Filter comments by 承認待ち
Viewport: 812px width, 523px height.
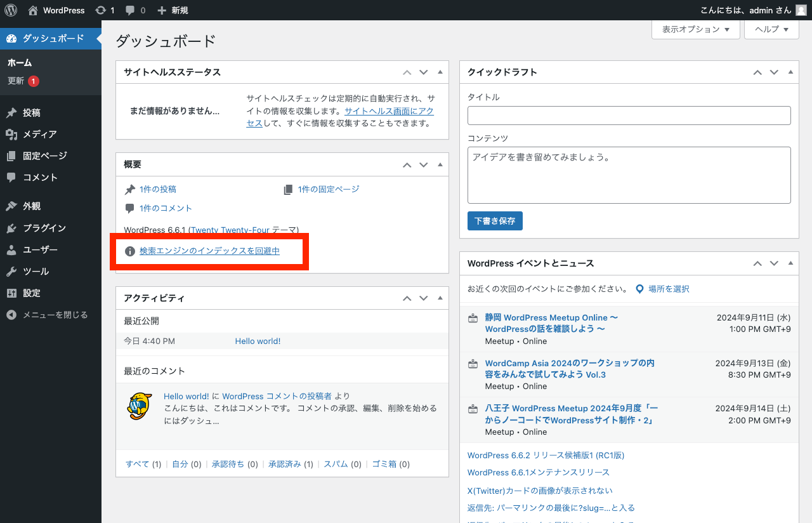(x=228, y=464)
